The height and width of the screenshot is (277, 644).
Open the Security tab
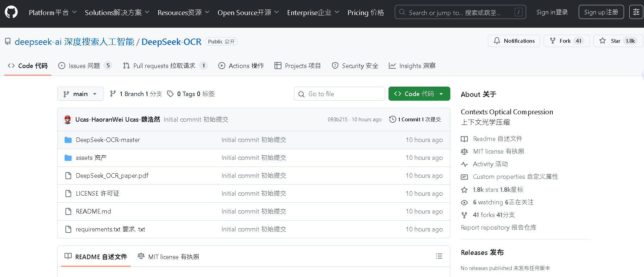pyautogui.click(x=355, y=66)
